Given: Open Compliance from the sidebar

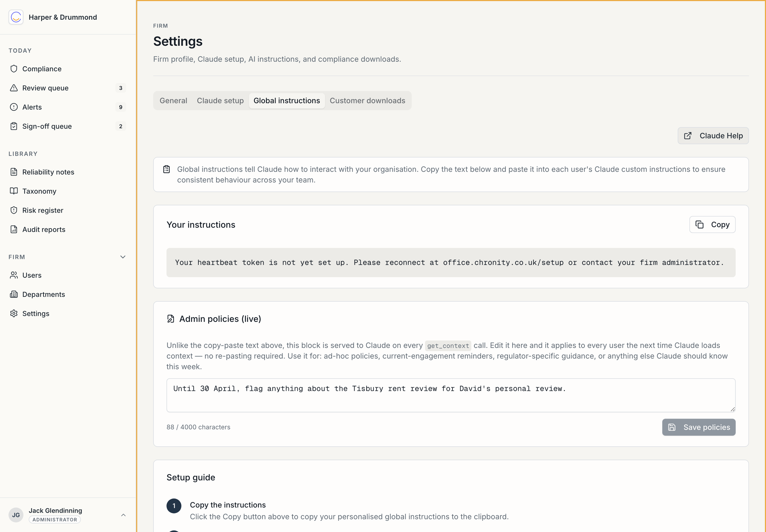Looking at the screenshot, I should (68, 69).
